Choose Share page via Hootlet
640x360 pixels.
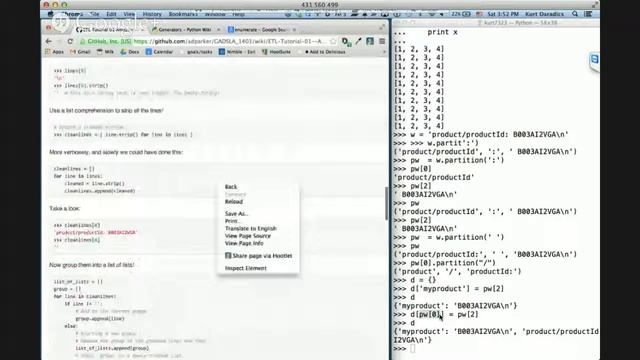(258, 256)
